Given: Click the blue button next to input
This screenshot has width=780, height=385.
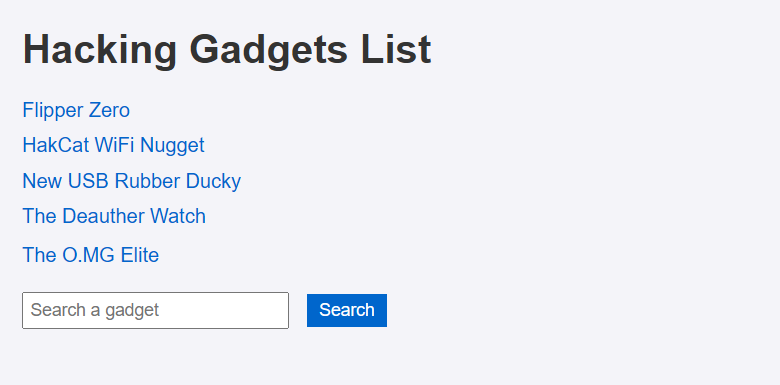Looking at the screenshot, I should pos(347,310).
